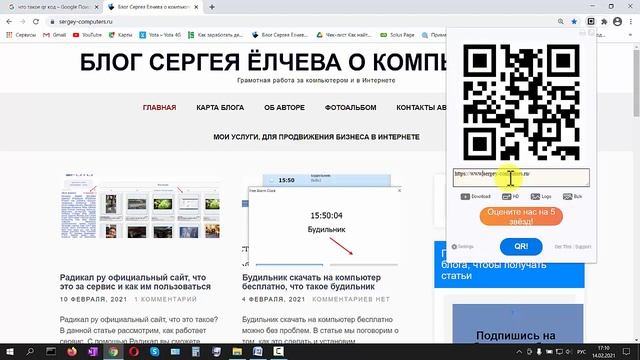Open the Радикал ру article thumbnail
This screenshot has height=360, width=640.
pos(140,206)
